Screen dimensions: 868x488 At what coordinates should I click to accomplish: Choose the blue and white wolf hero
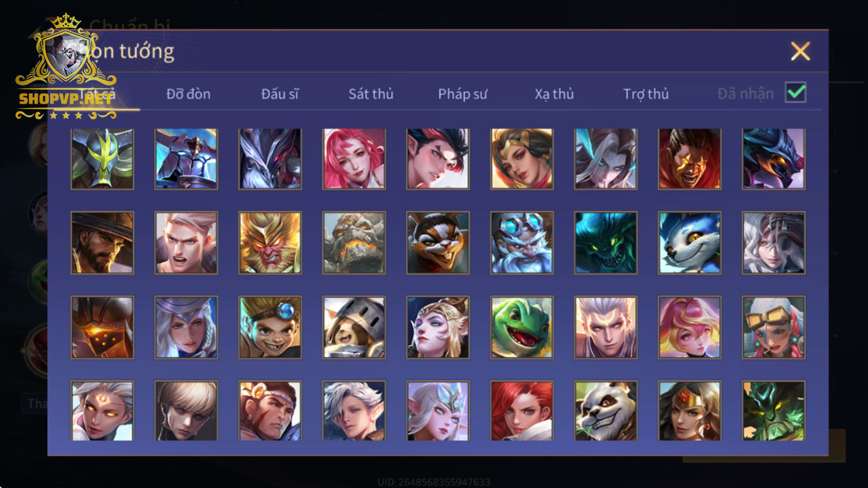[690, 242]
